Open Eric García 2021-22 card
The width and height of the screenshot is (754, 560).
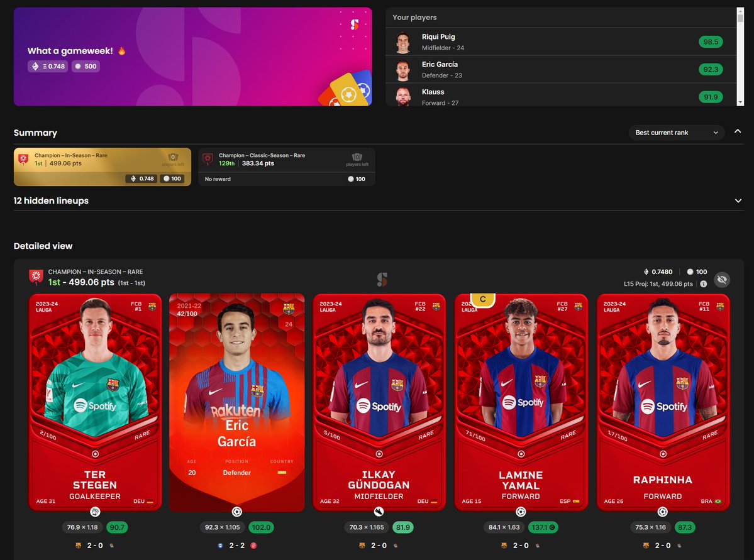point(237,402)
